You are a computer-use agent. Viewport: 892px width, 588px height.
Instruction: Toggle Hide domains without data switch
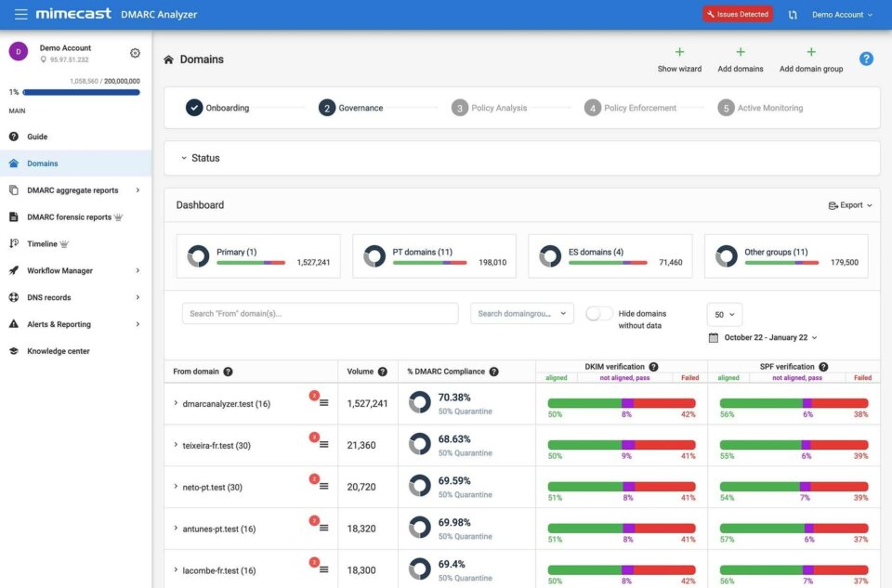click(599, 314)
